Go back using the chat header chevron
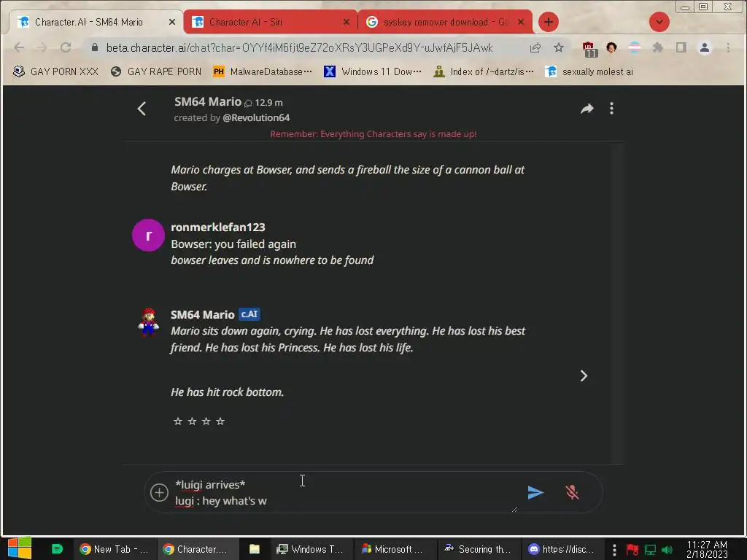 142,109
